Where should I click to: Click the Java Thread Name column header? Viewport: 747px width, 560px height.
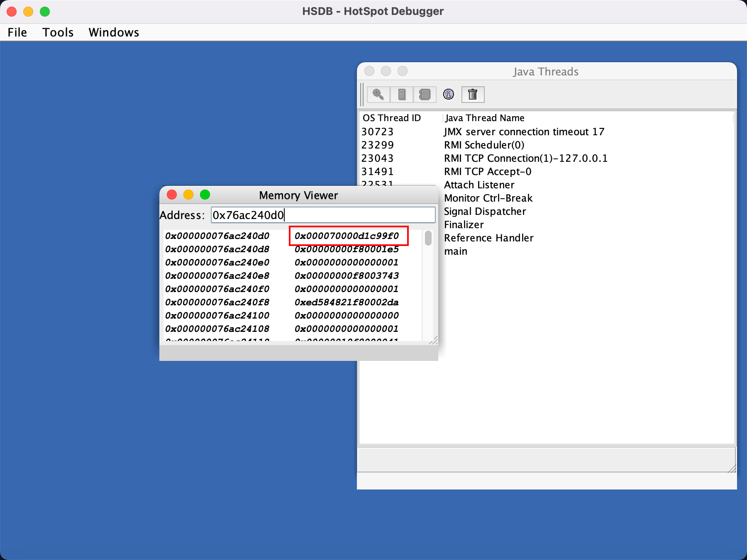tap(588, 118)
